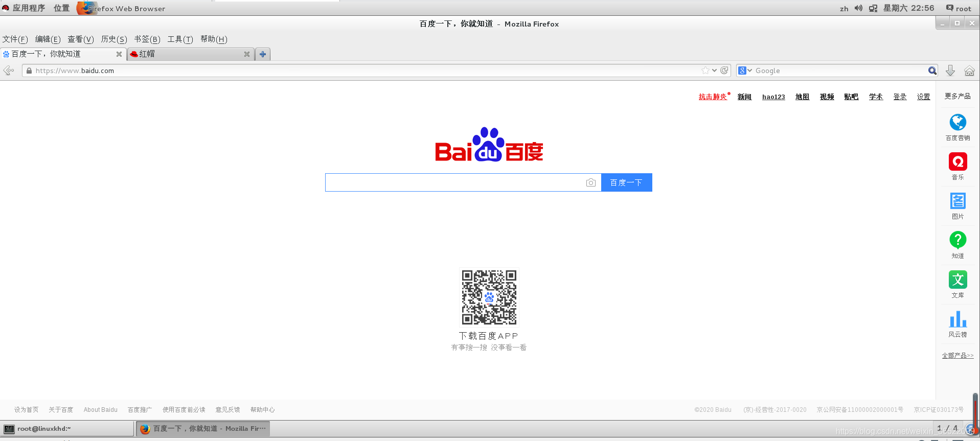This screenshot has width=980, height=441.
Task: Close the 红帽 tab
Action: [x=247, y=54]
